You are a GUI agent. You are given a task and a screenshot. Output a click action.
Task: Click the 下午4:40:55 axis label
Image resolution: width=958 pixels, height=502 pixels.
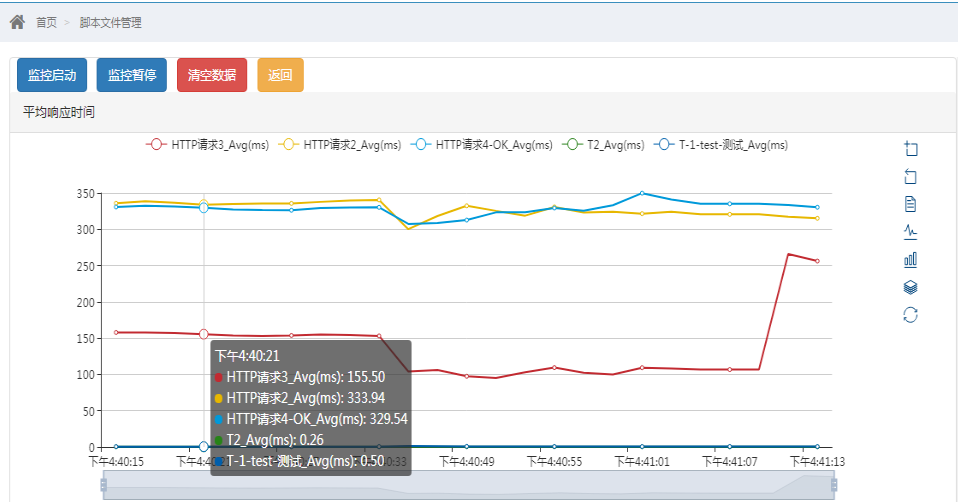click(554, 462)
